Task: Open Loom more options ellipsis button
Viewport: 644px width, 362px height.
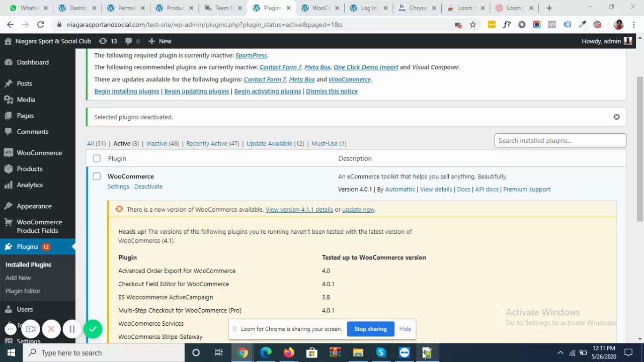Action: tap(11, 329)
